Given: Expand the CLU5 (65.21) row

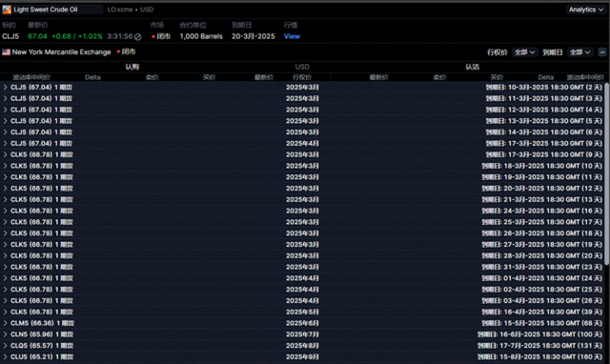Looking at the screenshot, I should [5, 357].
